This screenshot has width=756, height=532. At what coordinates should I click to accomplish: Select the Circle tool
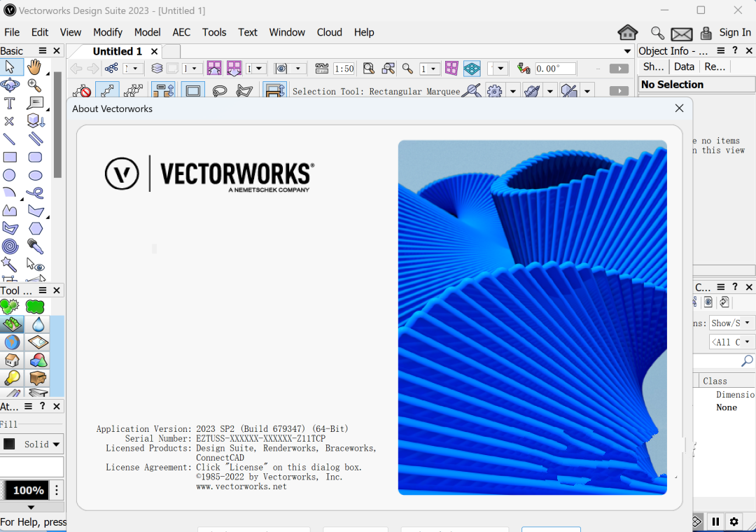click(9, 175)
